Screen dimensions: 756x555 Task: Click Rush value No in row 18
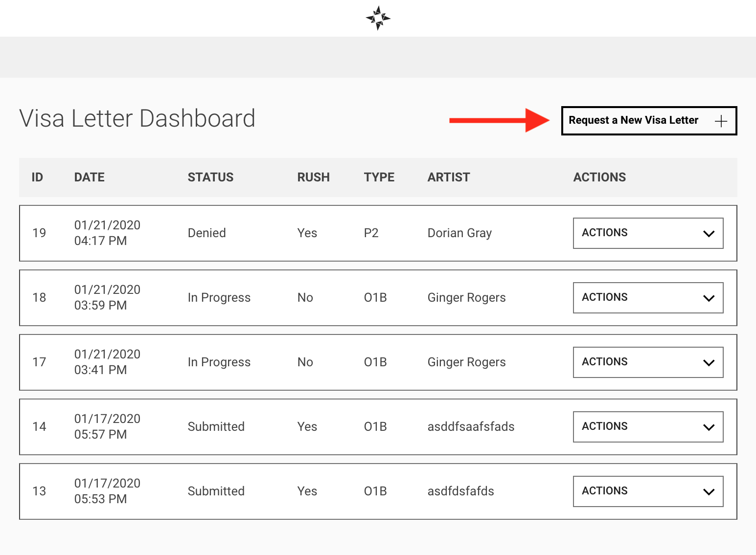(x=305, y=297)
